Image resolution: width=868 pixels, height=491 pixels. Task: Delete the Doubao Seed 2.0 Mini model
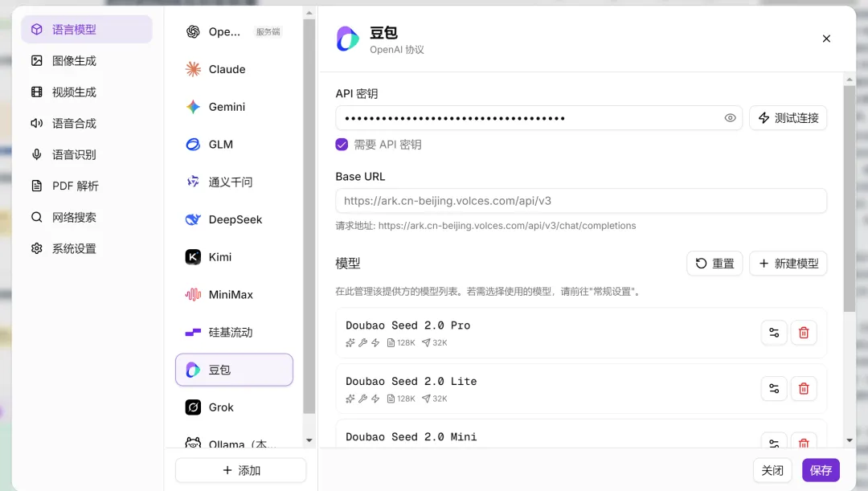point(804,442)
